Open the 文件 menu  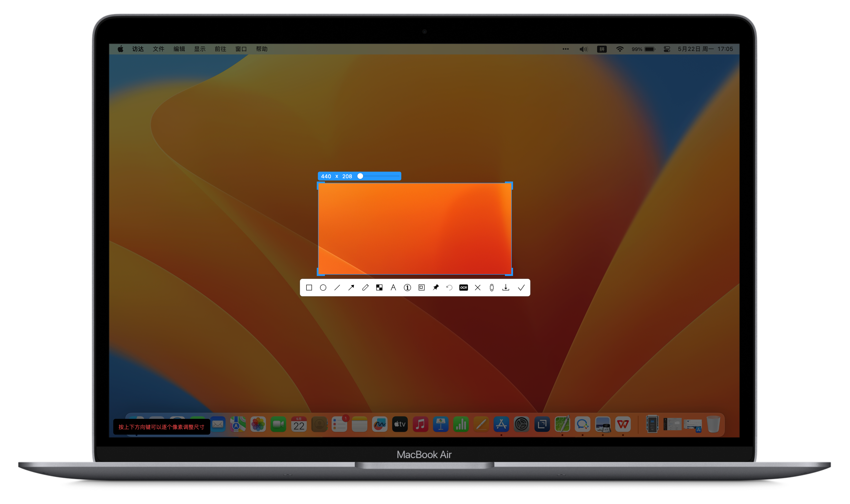(x=158, y=49)
